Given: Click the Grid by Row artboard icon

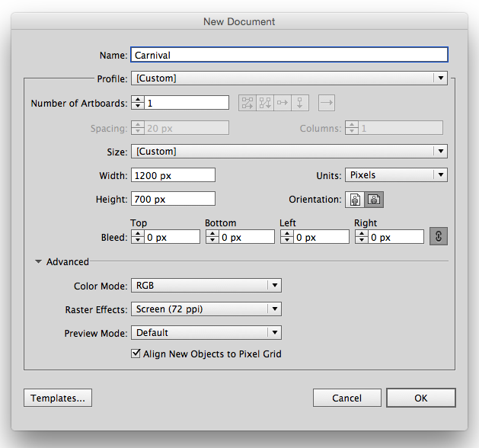Looking at the screenshot, I should pyautogui.click(x=247, y=103).
